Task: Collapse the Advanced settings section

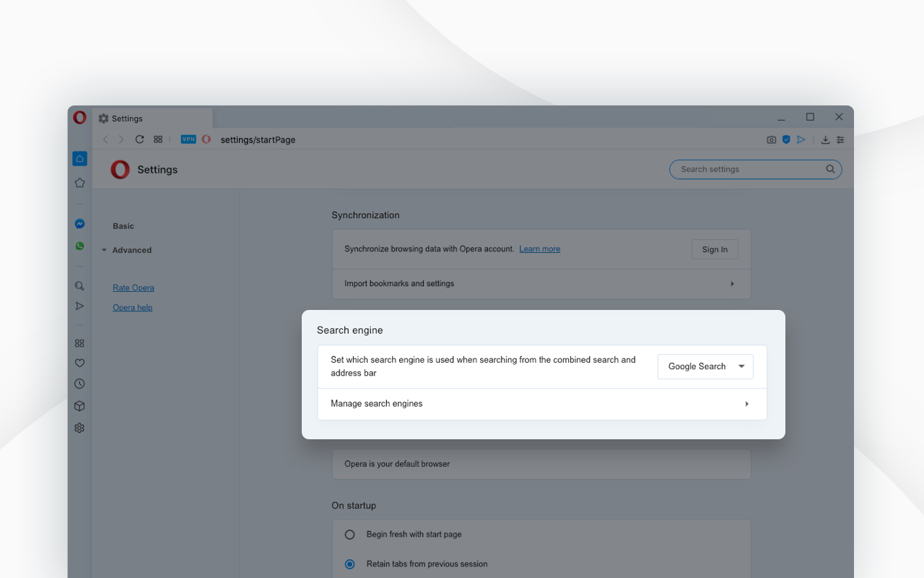Action: coord(105,250)
